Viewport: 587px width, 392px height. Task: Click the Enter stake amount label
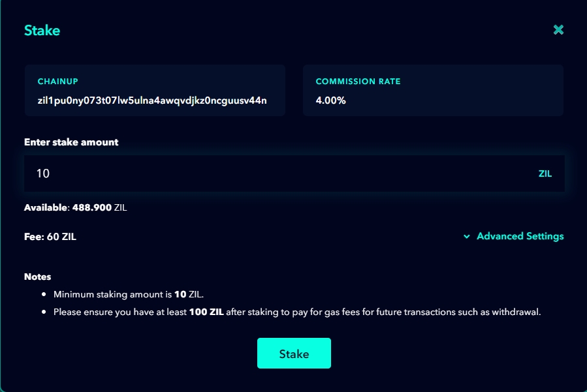[71, 142]
